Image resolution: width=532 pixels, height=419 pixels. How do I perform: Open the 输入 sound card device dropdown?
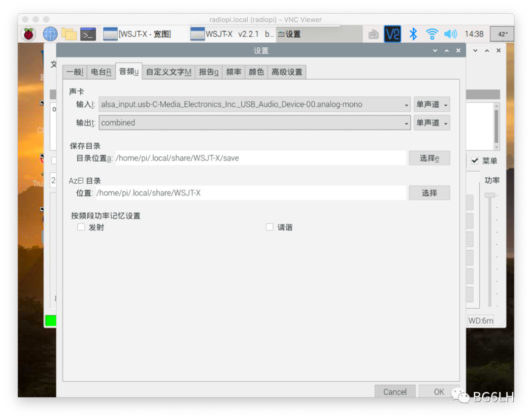click(x=255, y=104)
